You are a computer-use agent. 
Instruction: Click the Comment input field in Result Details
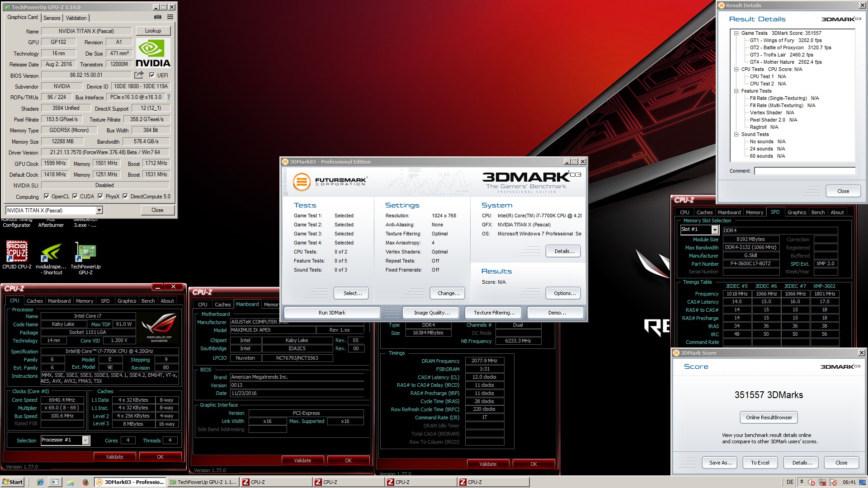coord(805,171)
